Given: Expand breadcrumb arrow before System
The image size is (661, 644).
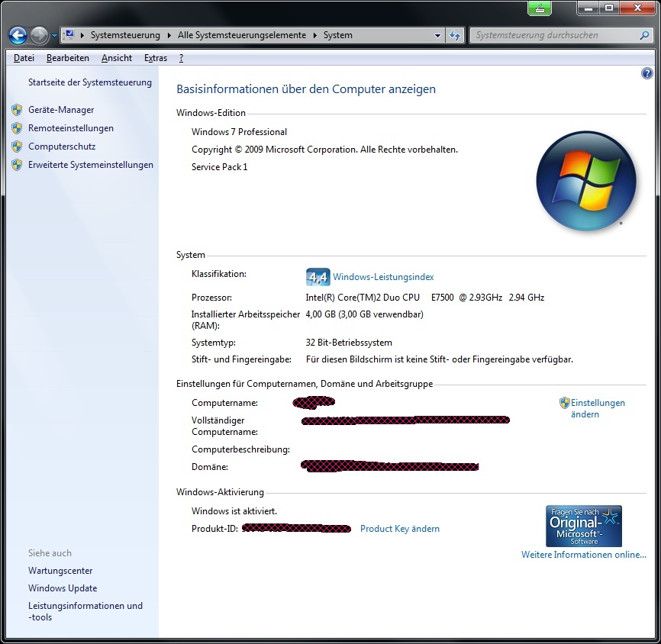Looking at the screenshot, I should [x=315, y=35].
